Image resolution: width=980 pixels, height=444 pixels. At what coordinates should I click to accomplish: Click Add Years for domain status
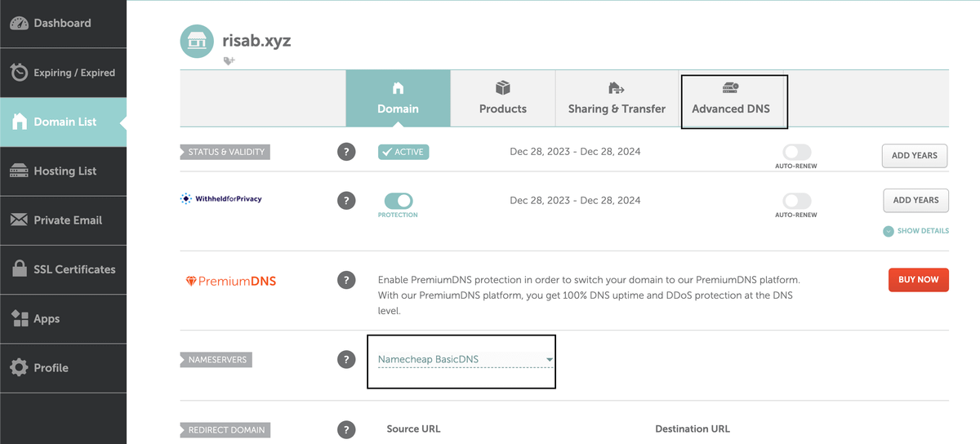[x=915, y=155]
